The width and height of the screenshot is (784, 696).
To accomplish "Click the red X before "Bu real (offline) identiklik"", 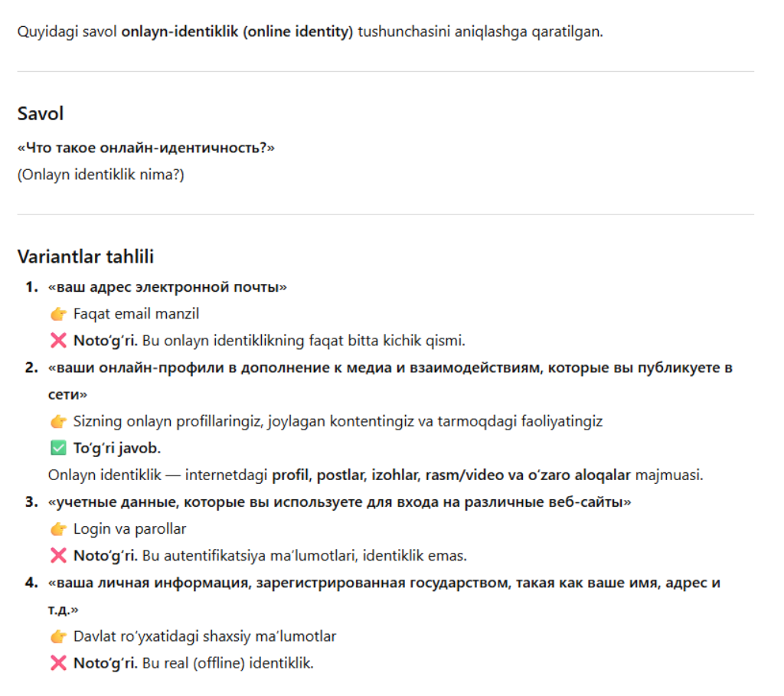I will pyautogui.click(x=58, y=664).
